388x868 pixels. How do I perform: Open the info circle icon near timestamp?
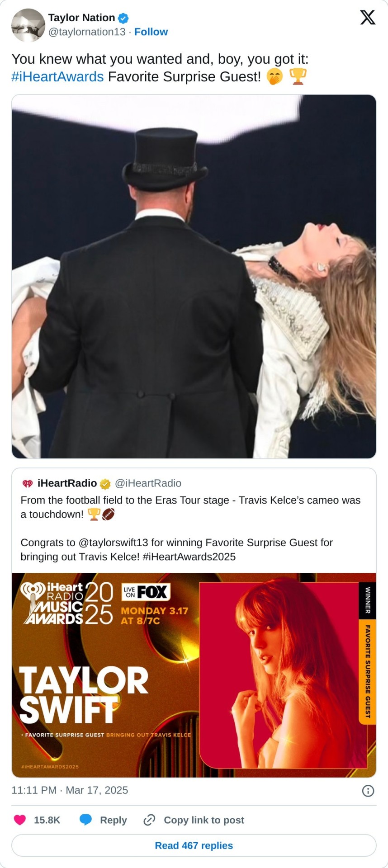point(368,790)
